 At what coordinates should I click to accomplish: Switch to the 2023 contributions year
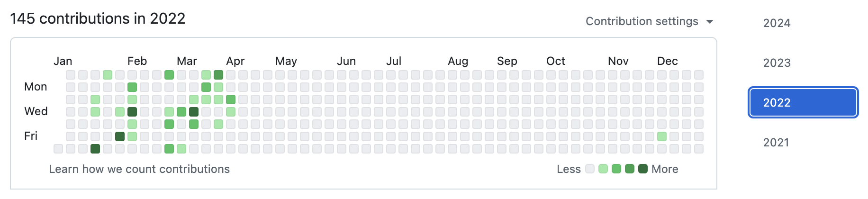point(777,63)
